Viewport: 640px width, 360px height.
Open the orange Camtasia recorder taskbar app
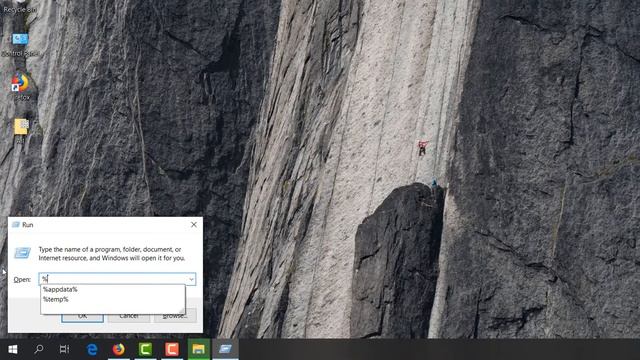coord(172,349)
